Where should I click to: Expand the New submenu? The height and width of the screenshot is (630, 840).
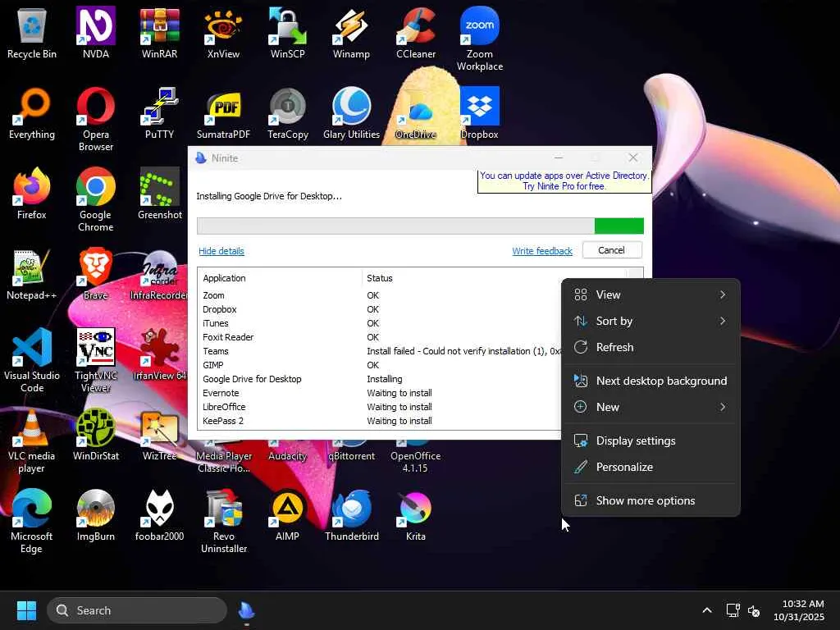coord(651,407)
